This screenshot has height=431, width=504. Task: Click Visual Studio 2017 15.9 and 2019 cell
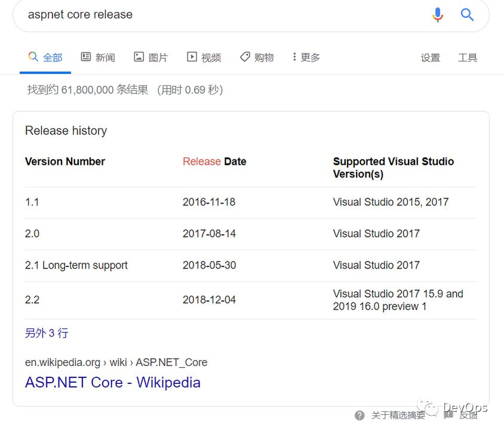pyautogui.click(x=398, y=300)
